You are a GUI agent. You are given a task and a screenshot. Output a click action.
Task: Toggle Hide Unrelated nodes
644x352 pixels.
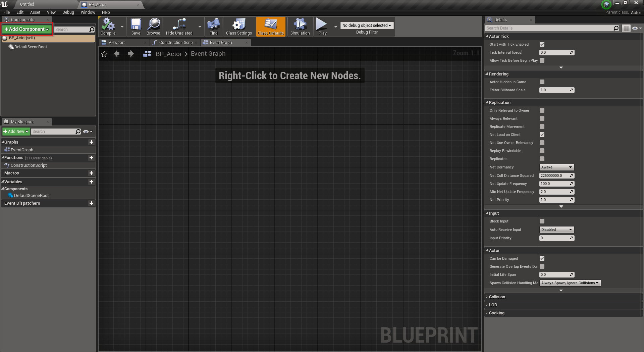tap(179, 27)
